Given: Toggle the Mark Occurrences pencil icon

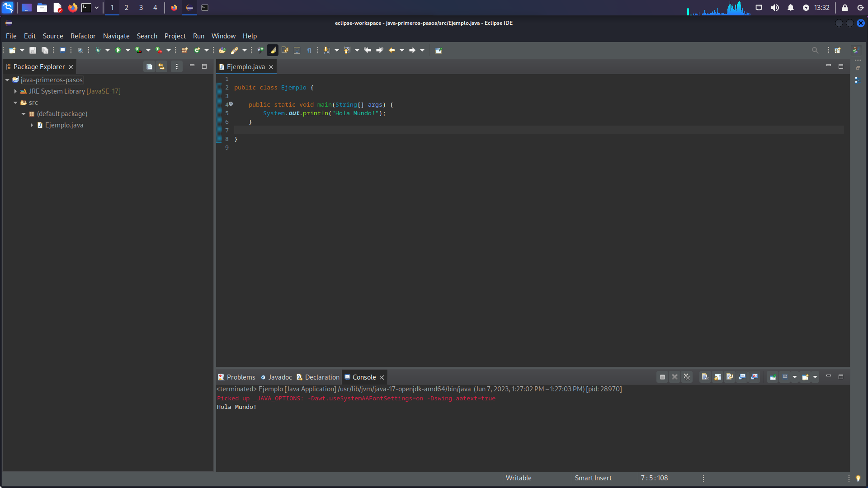Looking at the screenshot, I should pyautogui.click(x=273, y=50).
